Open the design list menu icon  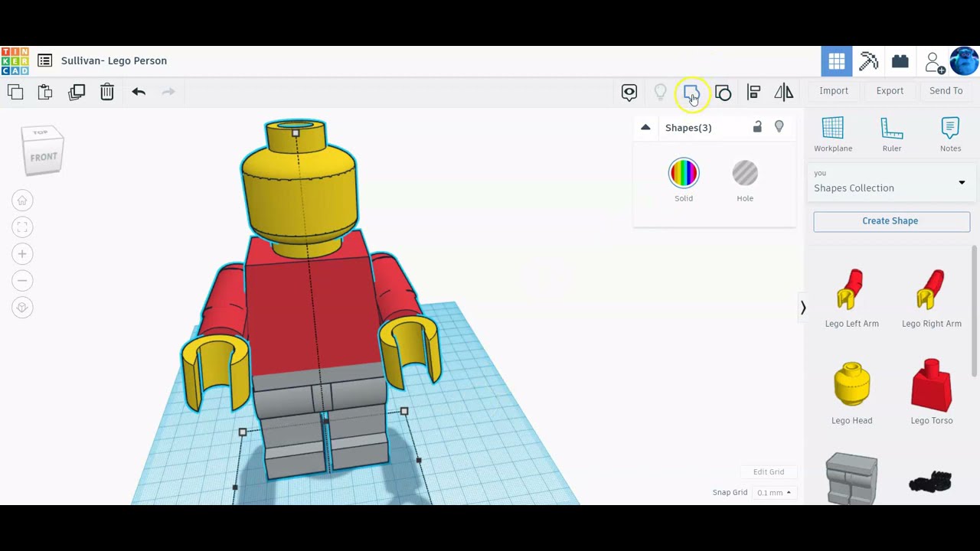point(45,60)
